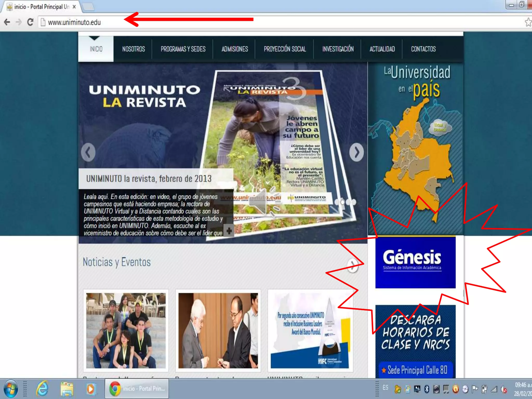Go to the next slide arrow
The height and width of the screenshot is (399, 532).
356,152
